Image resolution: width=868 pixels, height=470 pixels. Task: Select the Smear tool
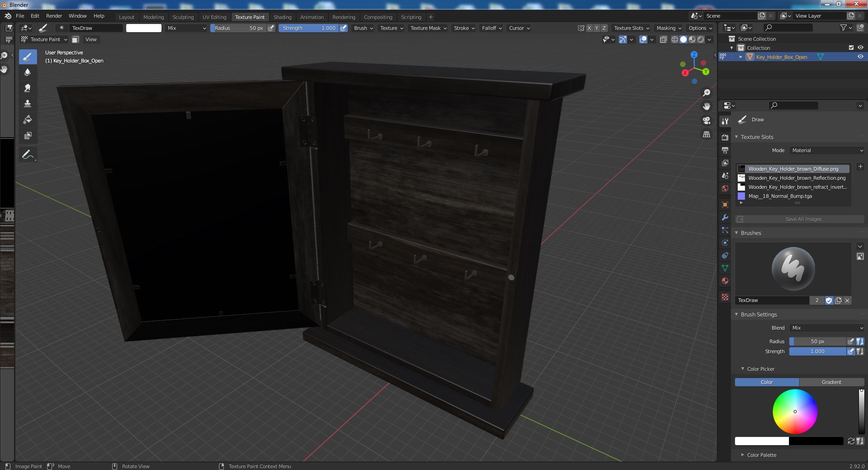click(28, 88)
